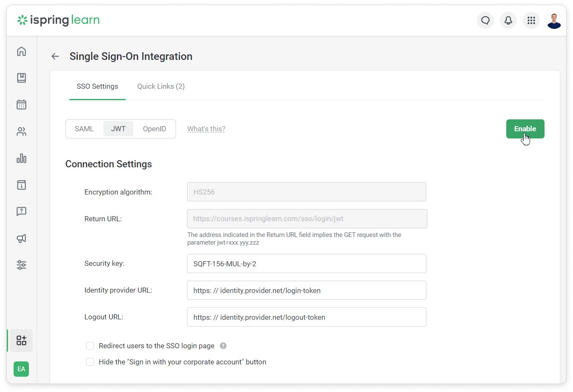Select the Integrations icon in the sidebar
The width and height of the screenshot is (573, 392).
(21, 340)
